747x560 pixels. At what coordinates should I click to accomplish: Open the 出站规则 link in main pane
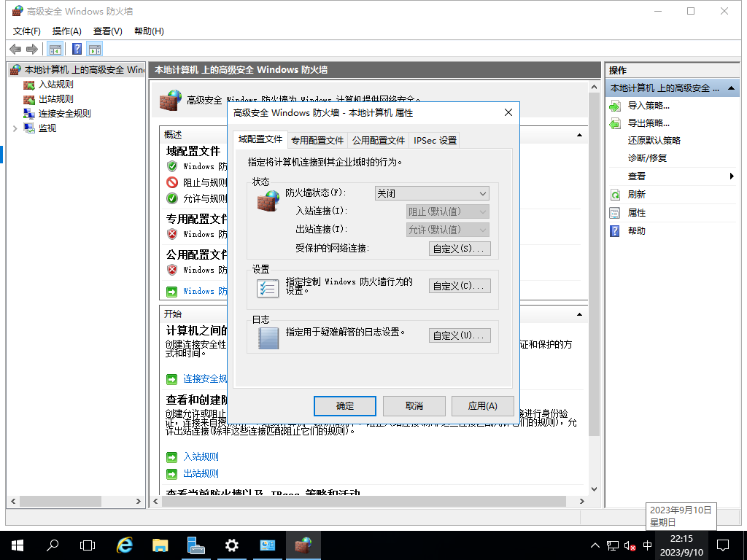point(201,473)
